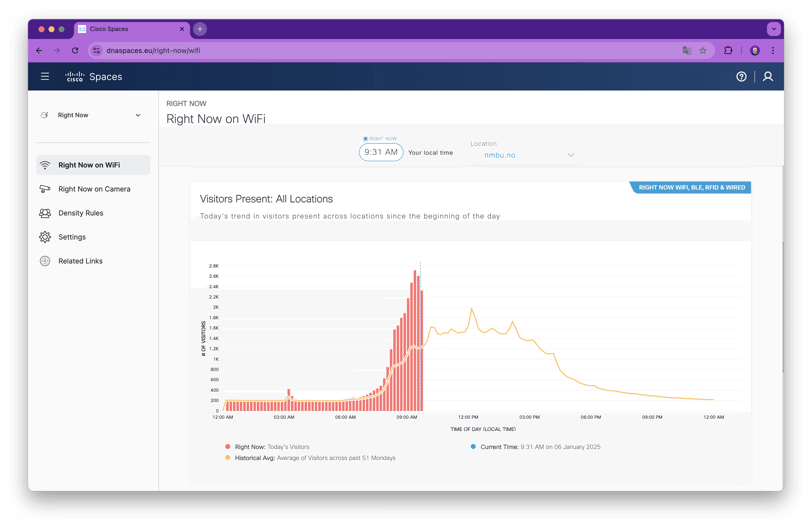Open the hamburger navigation menu
The width and height of the screenshot is (812, 528).
tap(45, 76)
